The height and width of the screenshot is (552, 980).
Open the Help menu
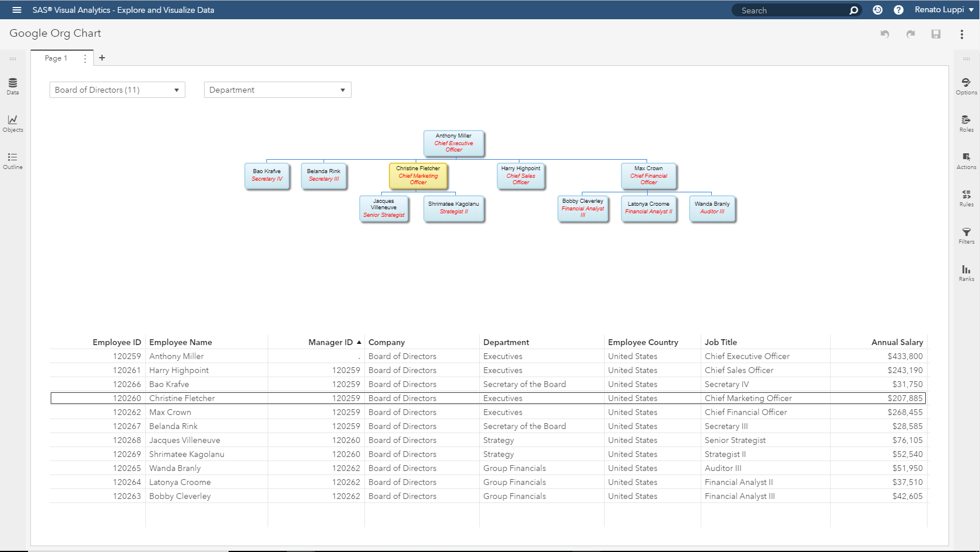pos(898,9)
